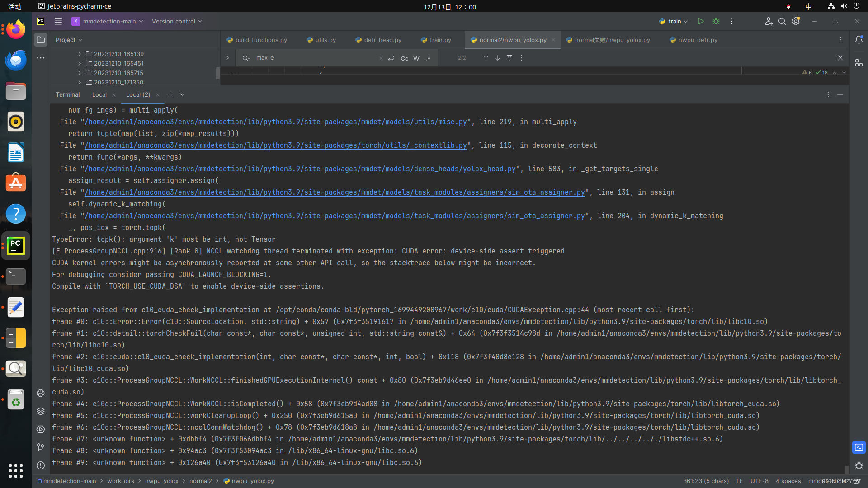Start debugging the train configuration

716,21
